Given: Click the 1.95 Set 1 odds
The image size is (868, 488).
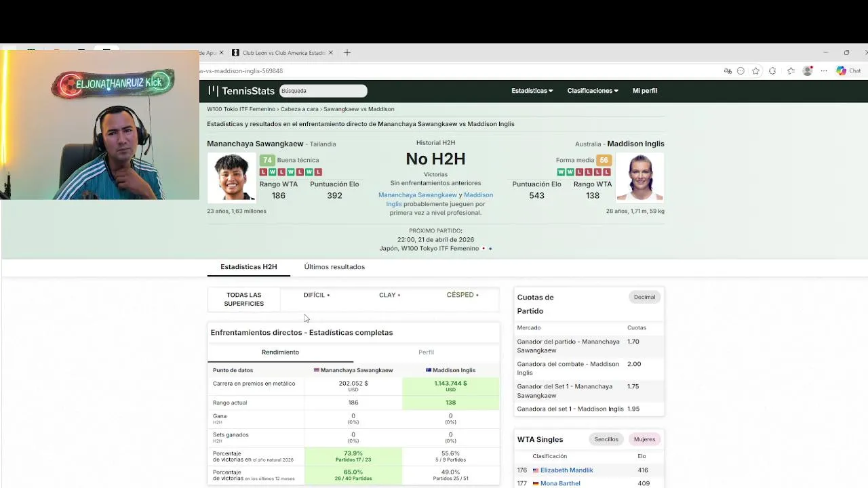Looking at the screenshot, I should 633,409.
